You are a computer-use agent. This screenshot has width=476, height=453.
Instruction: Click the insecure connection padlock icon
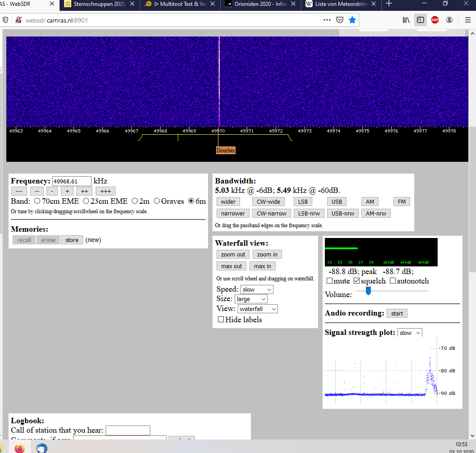[x=18, y=20]
